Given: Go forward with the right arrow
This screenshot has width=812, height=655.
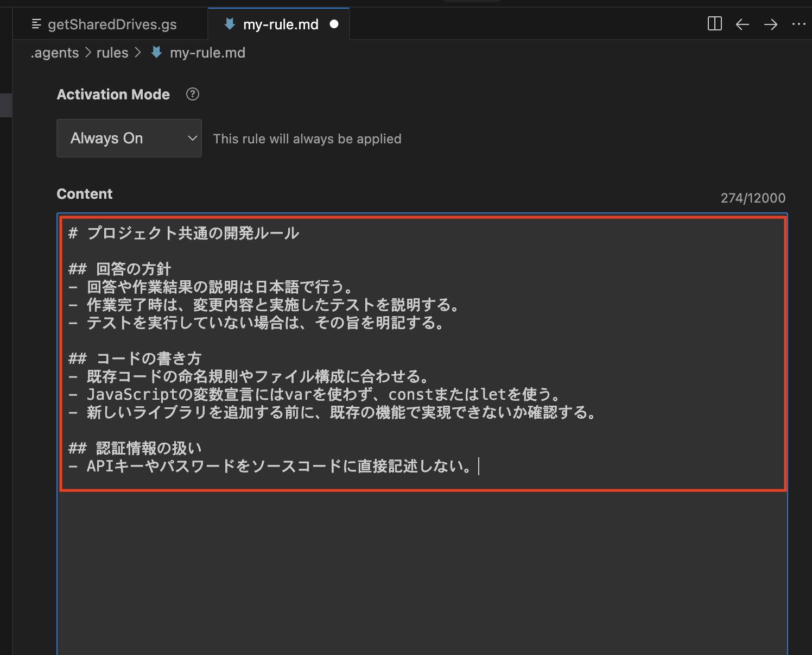Looking at the screenshot, I should tap(771, 24).
